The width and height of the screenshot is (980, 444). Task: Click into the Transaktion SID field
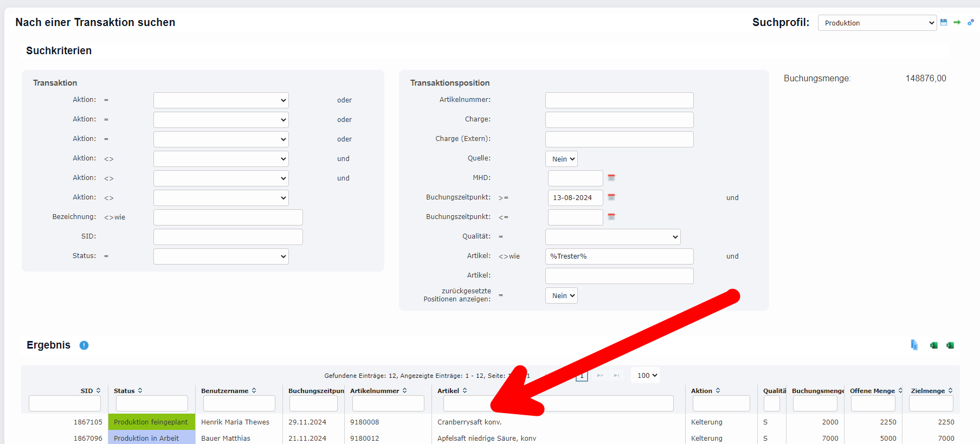coord(228,237)
